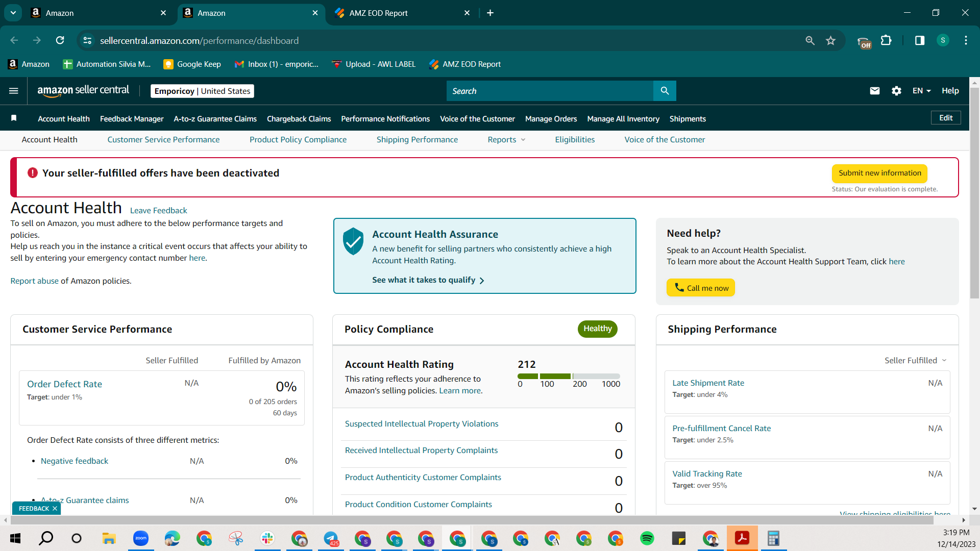
Task: Click the Leave Feedback link
Action: [158, 211]
